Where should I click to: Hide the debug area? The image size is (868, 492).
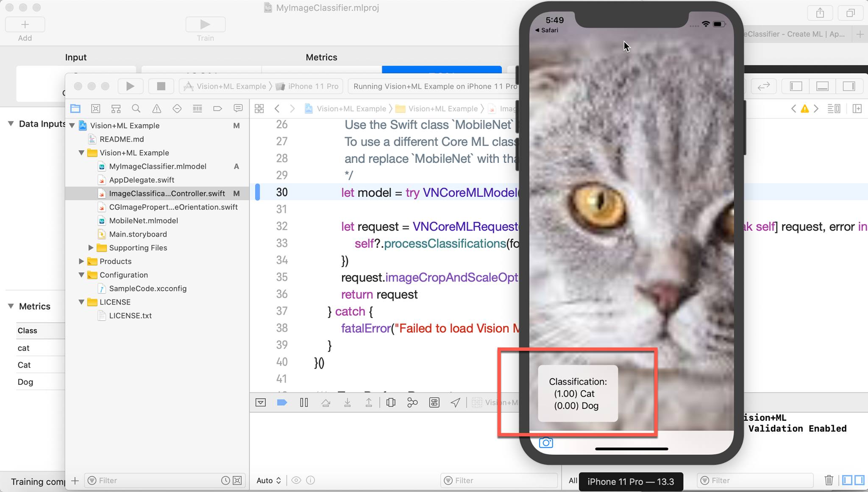pos(261,403)
